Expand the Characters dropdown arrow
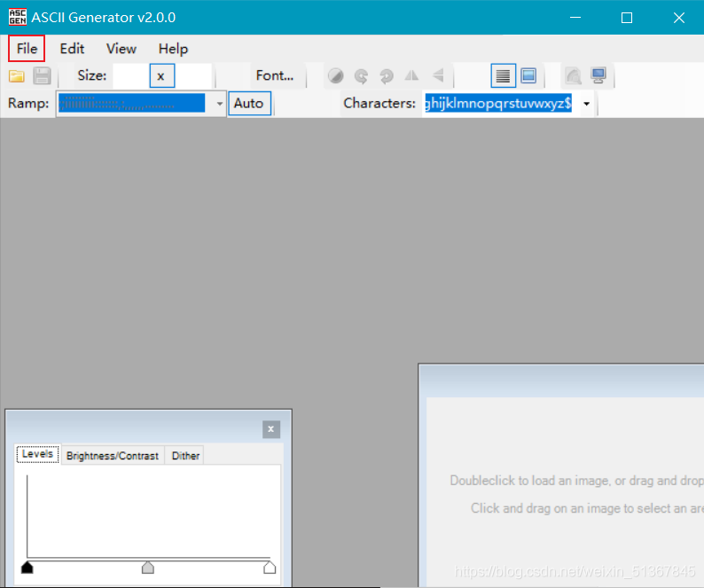 tap(587, 104)
